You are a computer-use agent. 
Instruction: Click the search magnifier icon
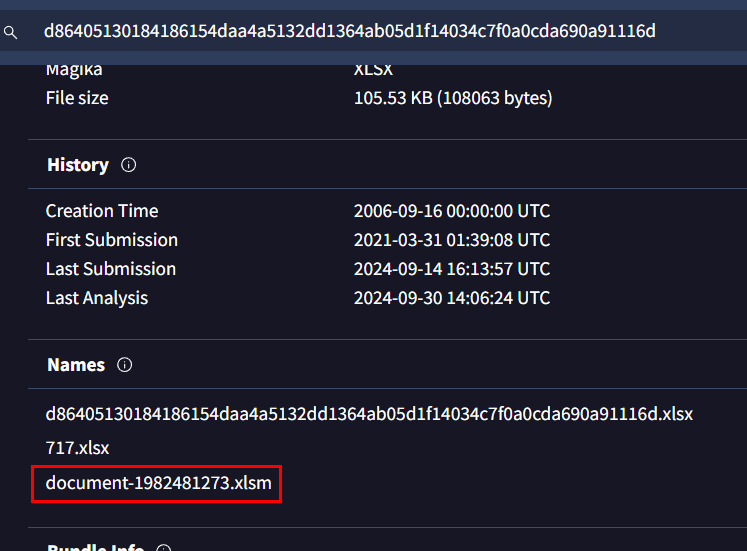coord(11,32)
